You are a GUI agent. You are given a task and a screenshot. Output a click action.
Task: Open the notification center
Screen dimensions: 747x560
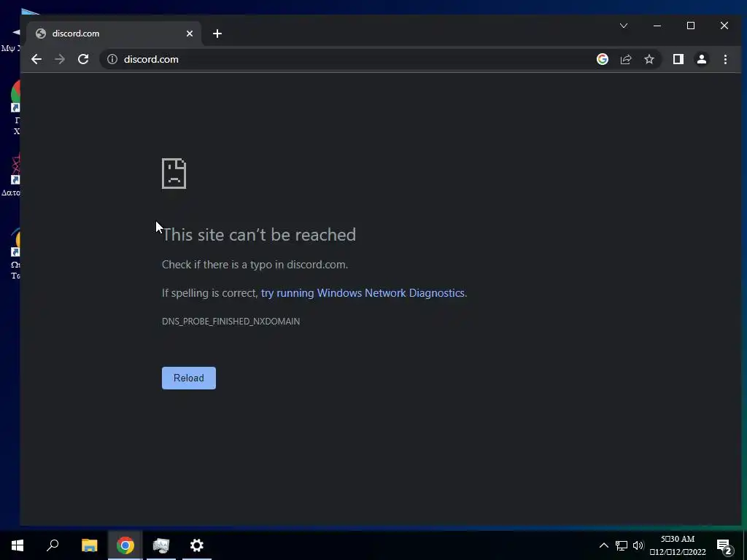point(724,546)
